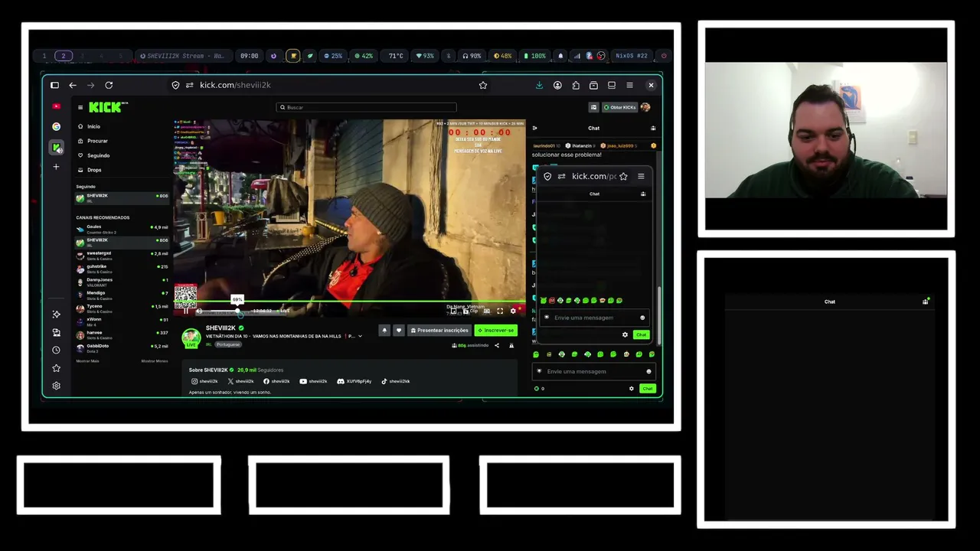Pause the live stream video

[x=186, y=311]
